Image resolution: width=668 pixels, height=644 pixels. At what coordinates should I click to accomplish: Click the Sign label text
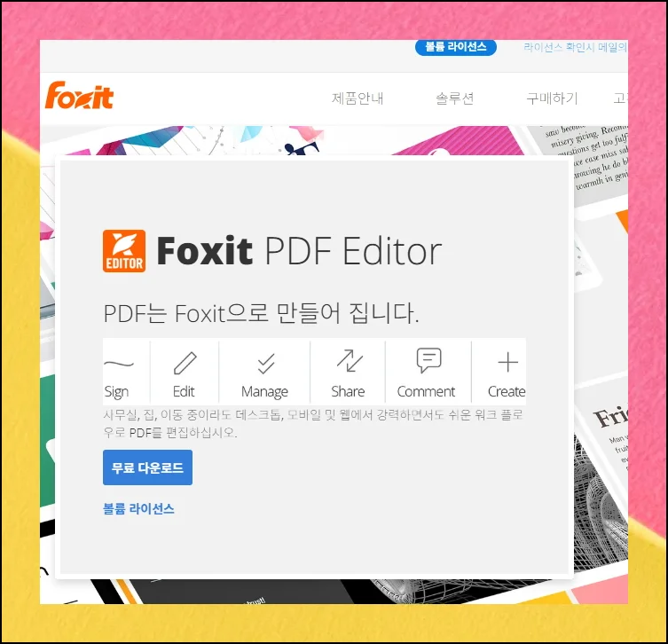(x=116, y=392)
